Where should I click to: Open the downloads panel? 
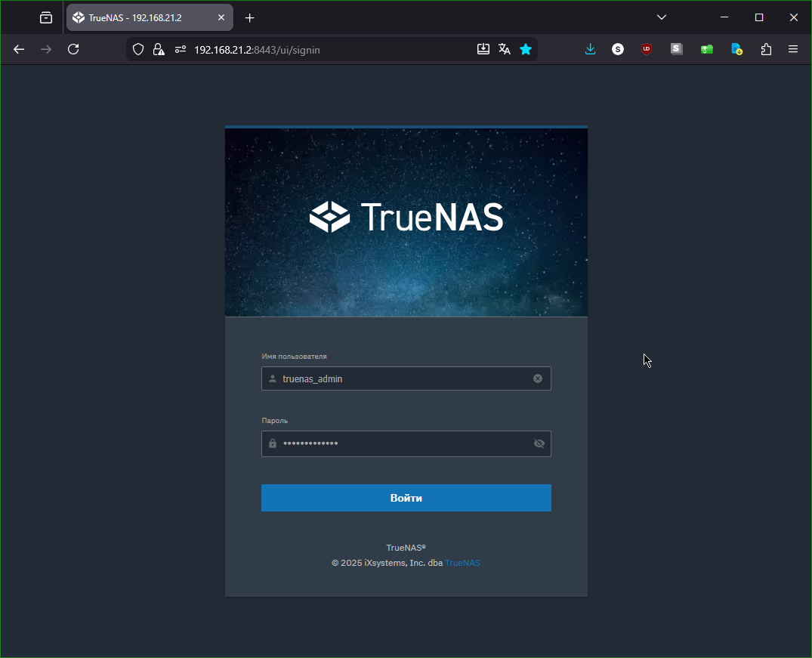point(591,49)
